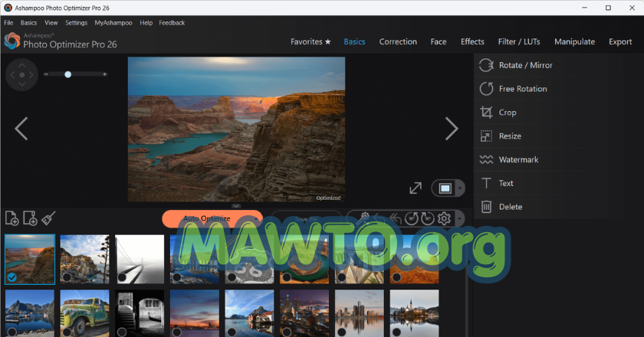Open the View menu
The width and height of the screenshot is (644, 337).
(x=51, y=23)
